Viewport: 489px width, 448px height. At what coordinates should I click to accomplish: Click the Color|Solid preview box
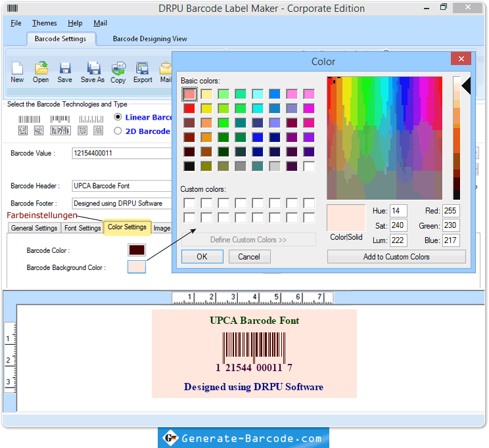346,217
